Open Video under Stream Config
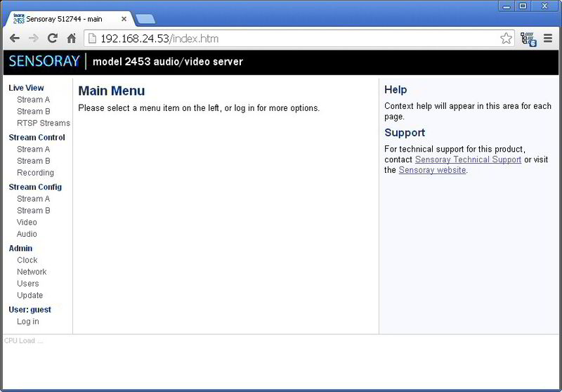The height and width of the screenshot is (392, 562). (x=27, y=222)
